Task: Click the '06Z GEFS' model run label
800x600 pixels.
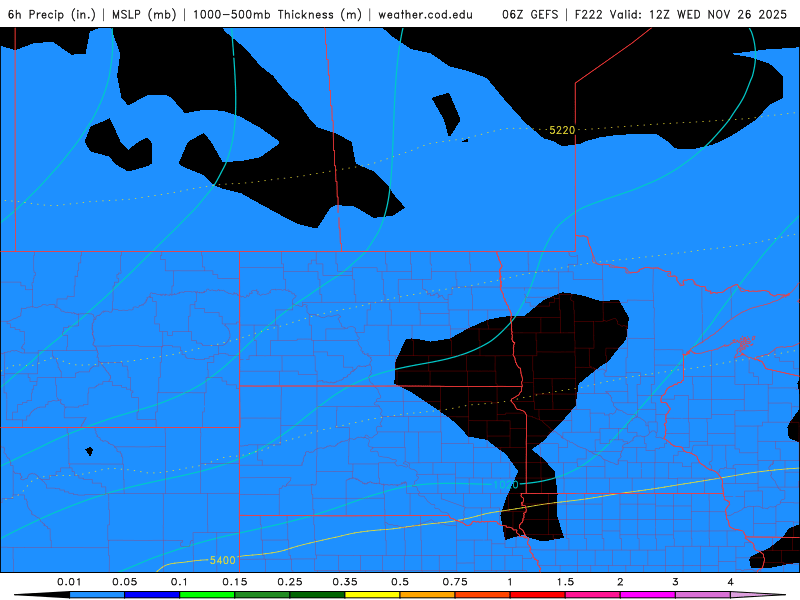Action: click(x=530, y=14)
